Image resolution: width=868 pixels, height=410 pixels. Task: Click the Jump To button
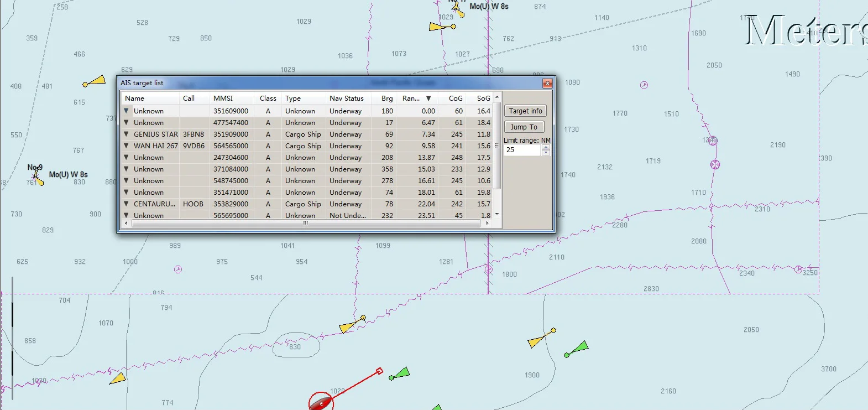coord(524,127)
